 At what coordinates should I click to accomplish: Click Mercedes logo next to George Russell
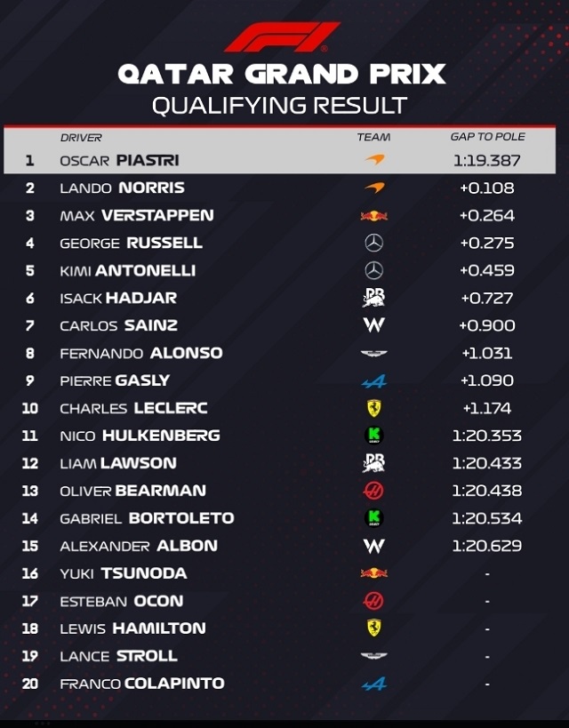click(x=374, y=243)
